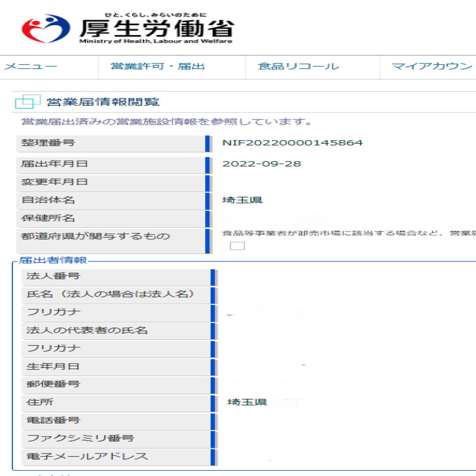Viewport: 476px width, 476px height.
Task: Open the メニュー navigation item
Action: [x=31, y=67]
